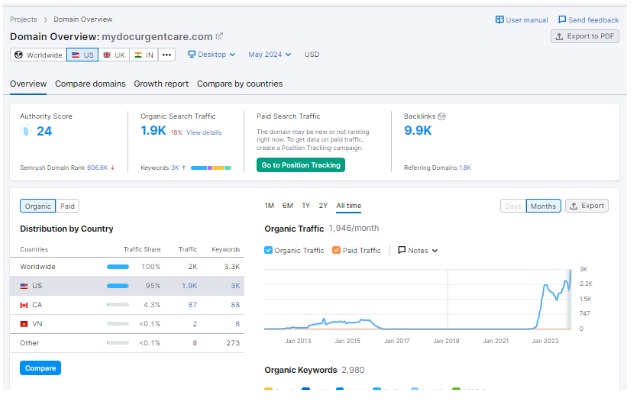Image resolution: width=632 pixels, height=400 pixels.
Task: Select the 1M time range
Action: click(x=269, y=206)
